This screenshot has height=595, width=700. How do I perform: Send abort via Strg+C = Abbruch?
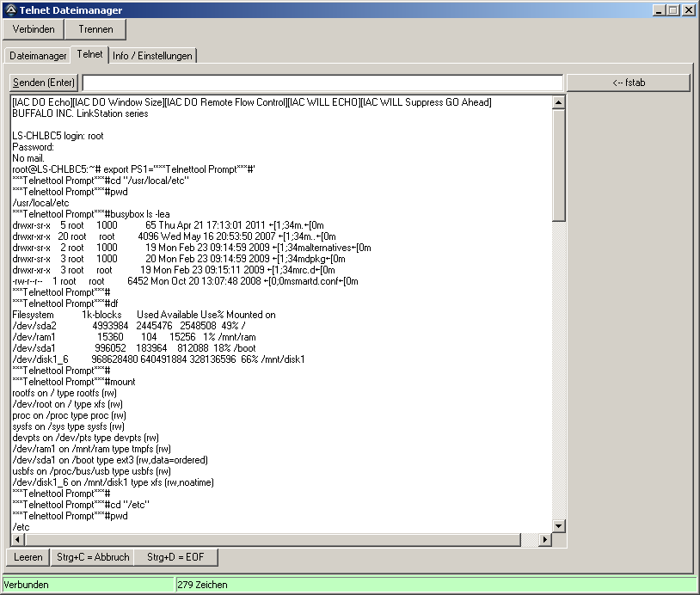91,557
